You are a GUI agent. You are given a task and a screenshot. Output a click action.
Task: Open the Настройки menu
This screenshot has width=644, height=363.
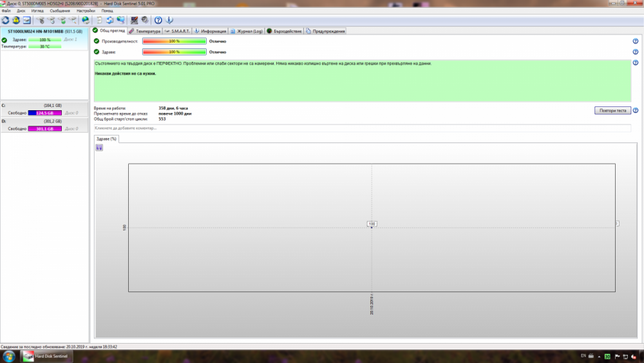coord(85,11)
